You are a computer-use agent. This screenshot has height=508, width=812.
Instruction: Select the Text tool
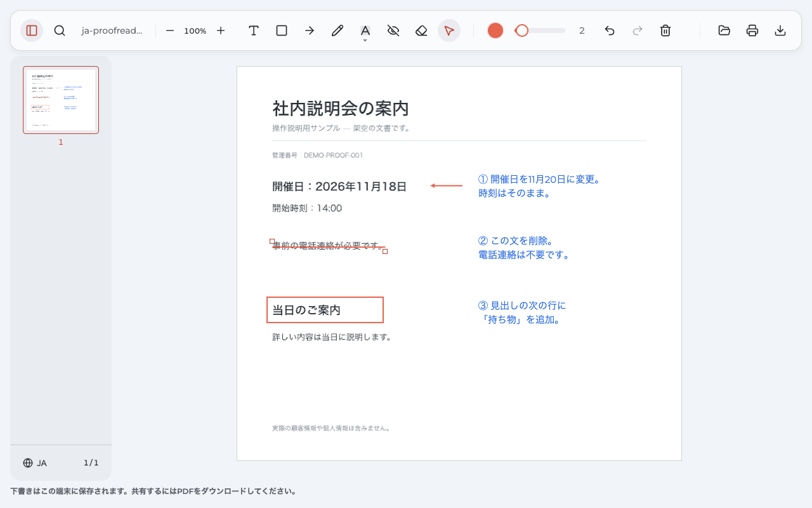coord(254,30)
